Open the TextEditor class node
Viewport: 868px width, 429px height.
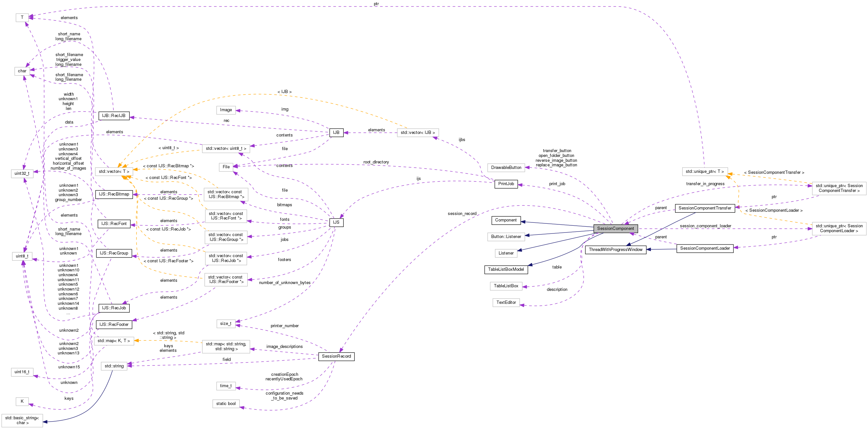pos(506,302)
